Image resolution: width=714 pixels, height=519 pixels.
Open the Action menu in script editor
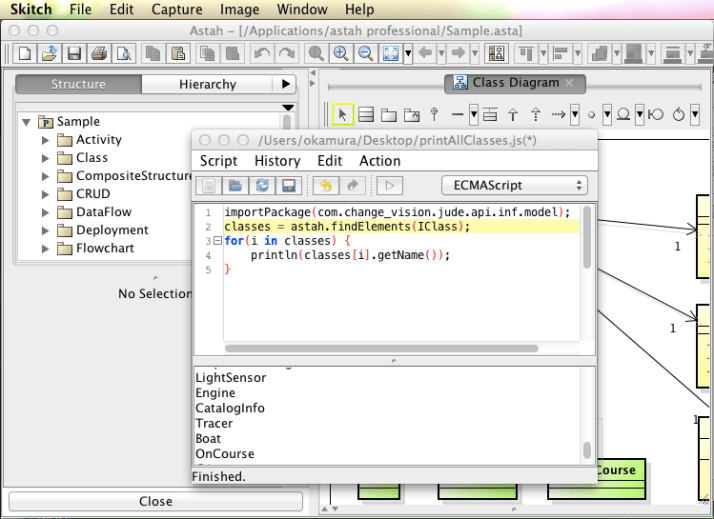pos(380,161)
